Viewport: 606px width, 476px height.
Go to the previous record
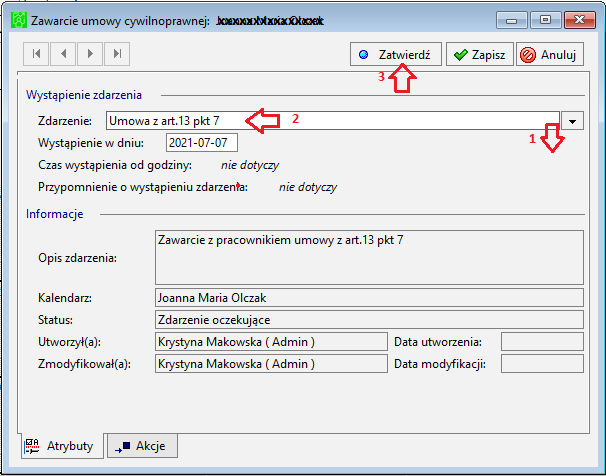click(63, 54)
